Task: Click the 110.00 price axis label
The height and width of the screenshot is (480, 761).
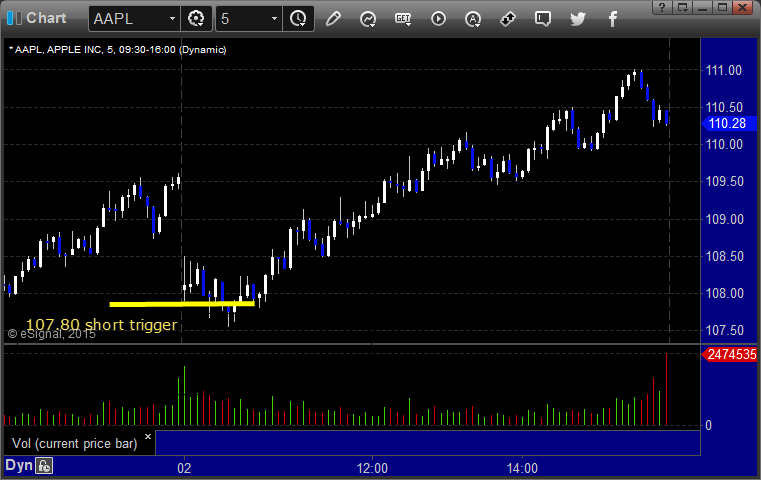Action: coord(724,144)
